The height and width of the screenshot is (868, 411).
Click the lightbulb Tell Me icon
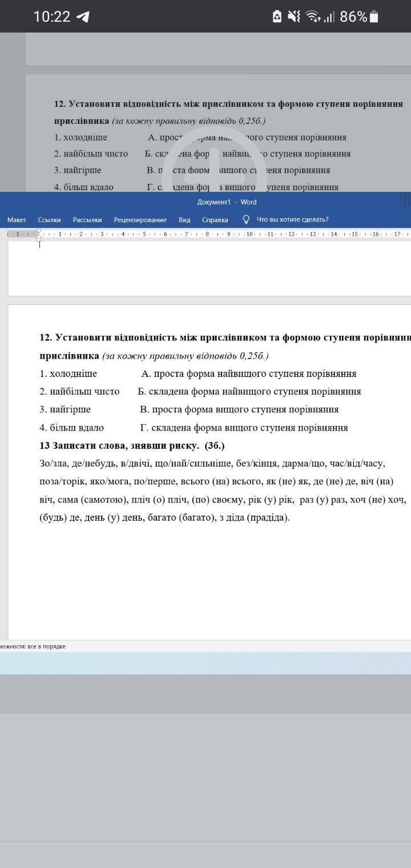pyautogui.click(x=246, y=219)
